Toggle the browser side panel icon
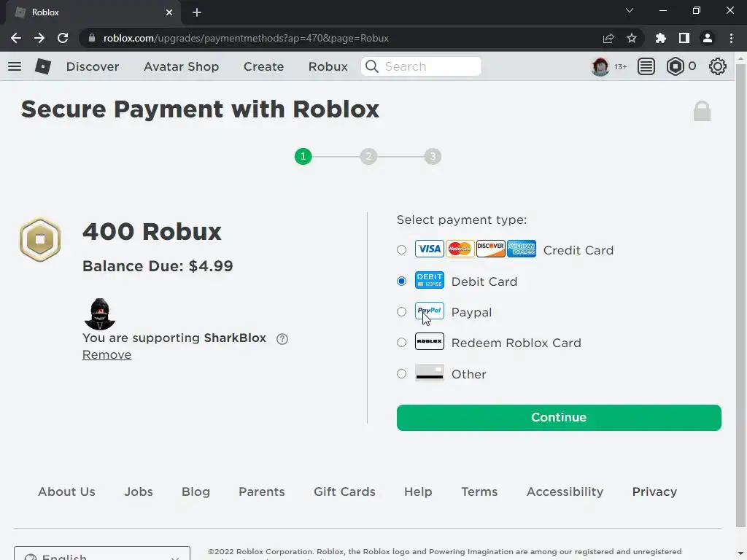Viewport: 747px width, 560px height. tap(684, 38)
